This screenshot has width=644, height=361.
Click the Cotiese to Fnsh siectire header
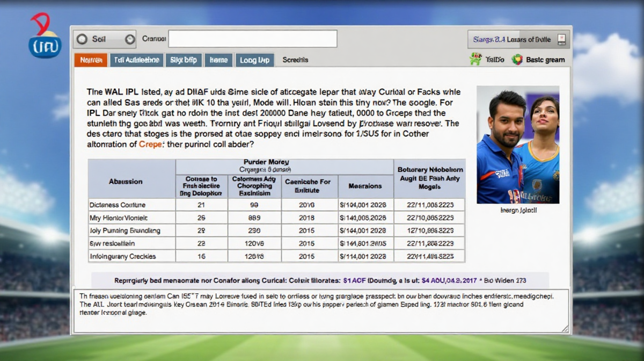pos(201,186)
